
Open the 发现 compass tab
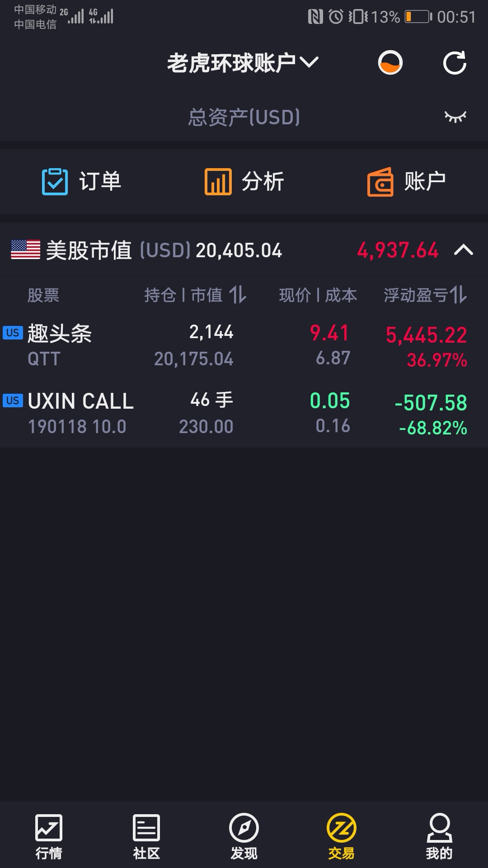point(244,836)
